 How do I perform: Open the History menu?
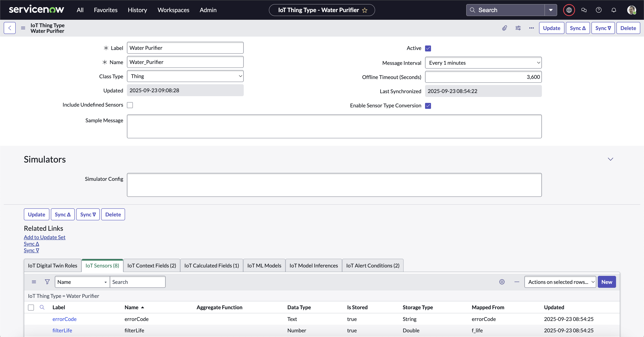137,10
